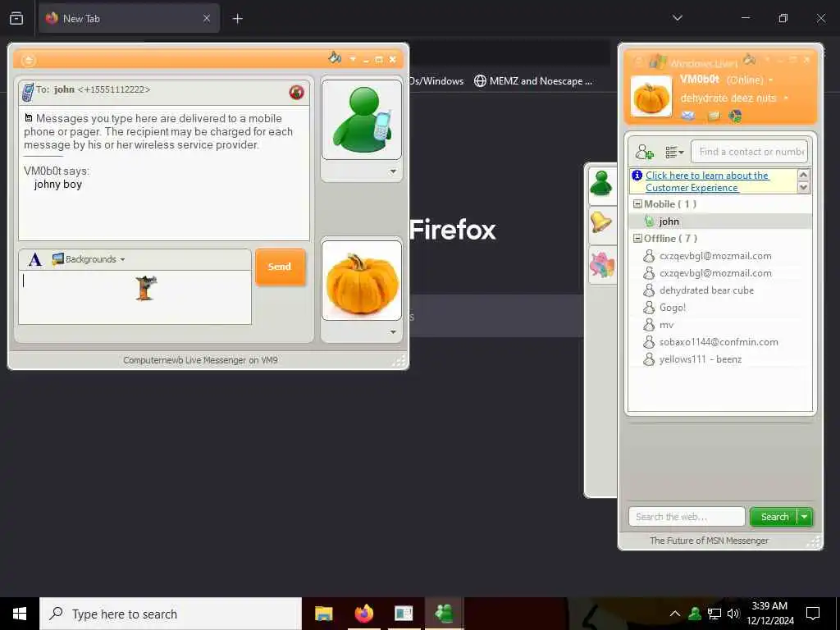Open the color scheme paintbrush in chat window
This screenshot has height=630, width=840.
(x=335, y=58)
